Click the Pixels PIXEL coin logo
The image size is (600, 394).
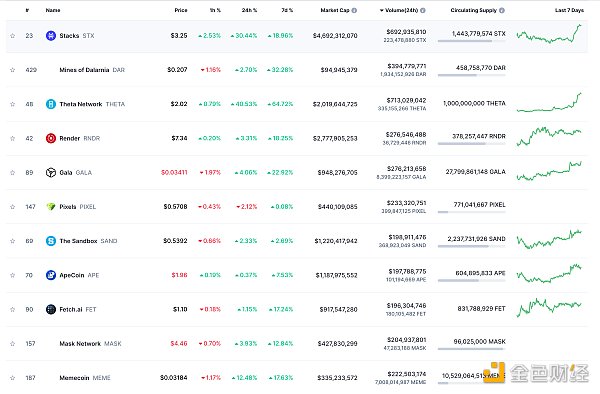51,207
